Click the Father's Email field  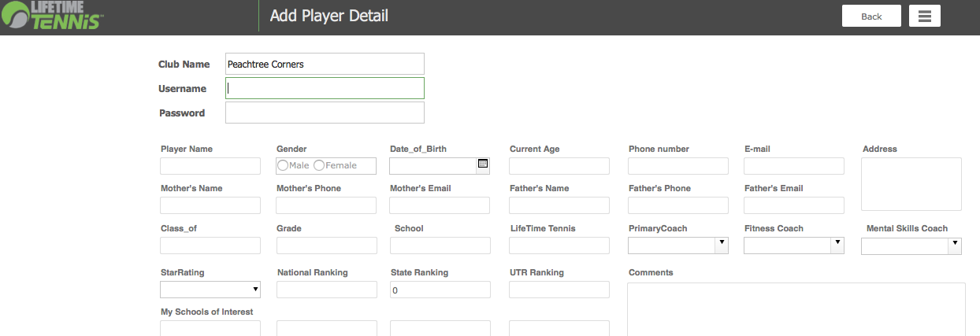coord(794,205)
